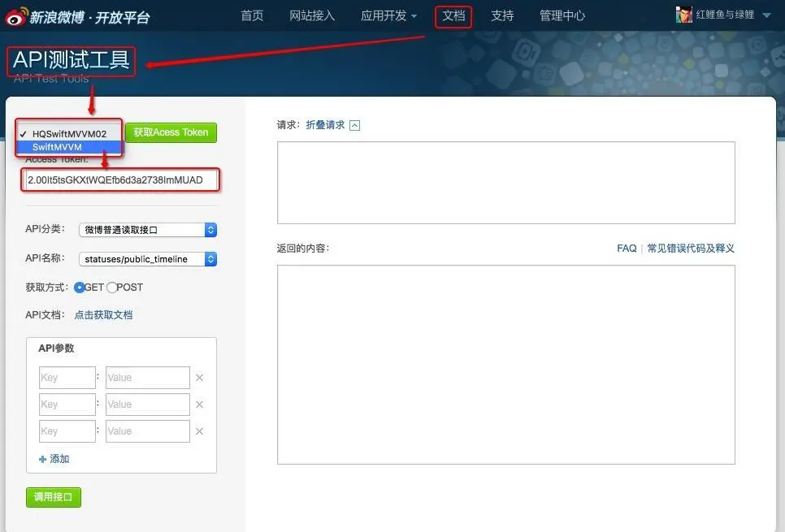785x532 pixels.
Task: Click the 折叠请求 link
Action: pyautogui.click(x=325, y=125)
